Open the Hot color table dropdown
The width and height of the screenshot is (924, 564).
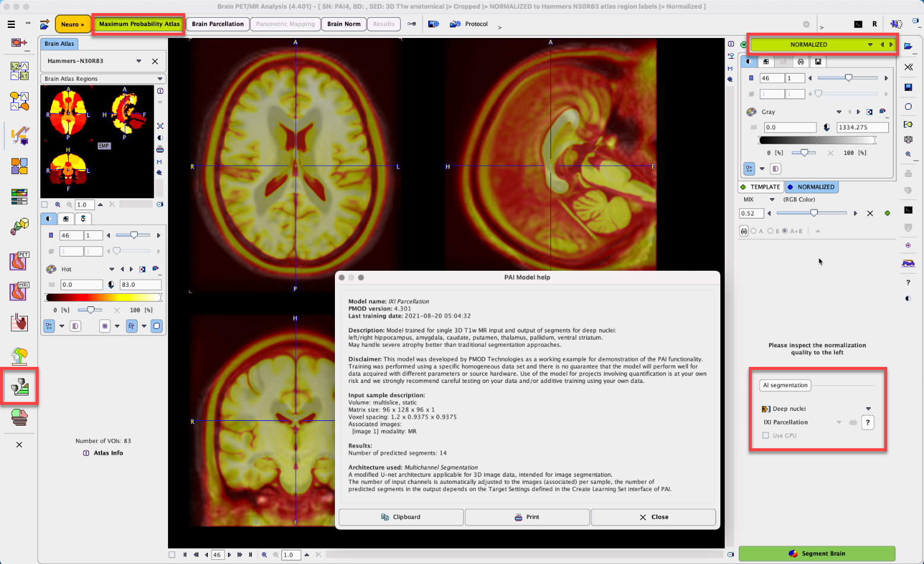pos(112,270)
